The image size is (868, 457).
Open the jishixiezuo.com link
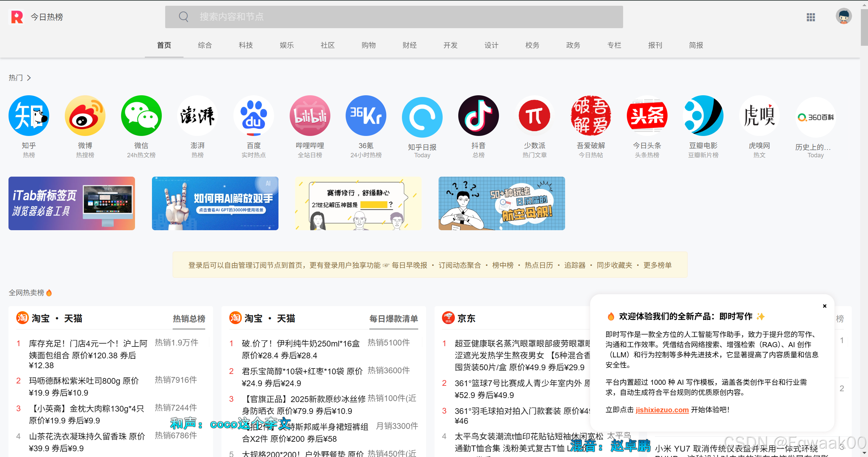point(662,410)
